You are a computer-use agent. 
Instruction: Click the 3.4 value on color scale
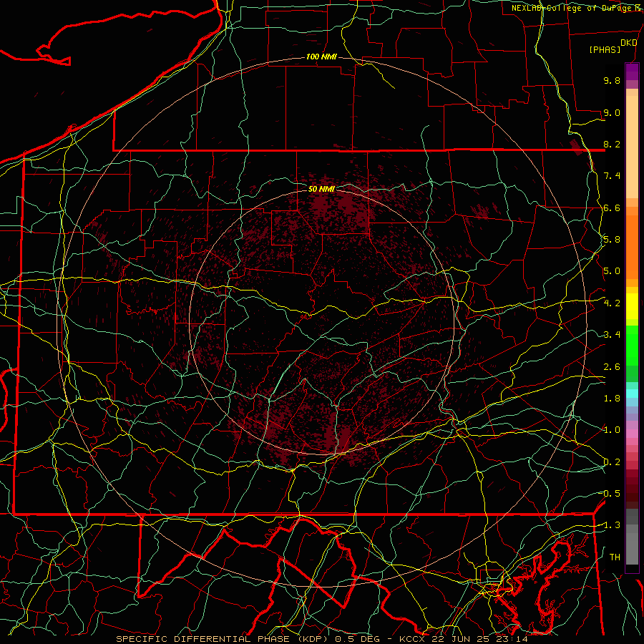point(612,335)
